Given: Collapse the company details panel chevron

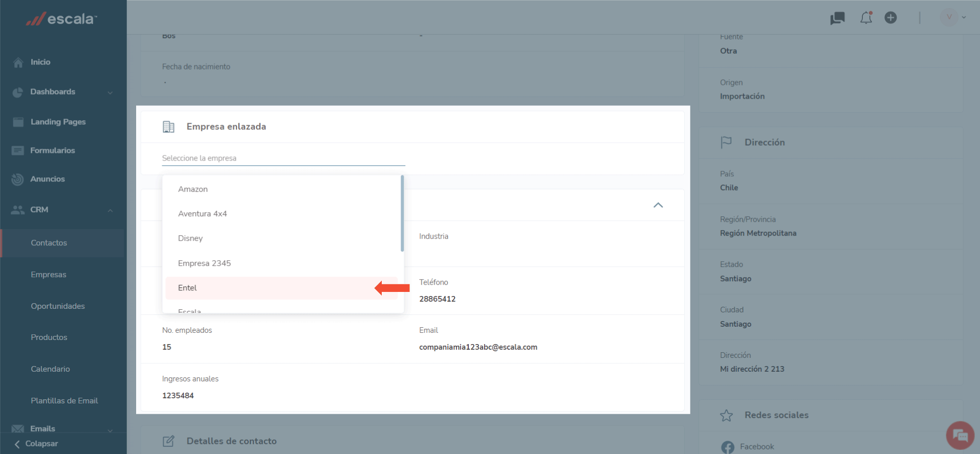Looking at the screenshot, I should 658,205.
